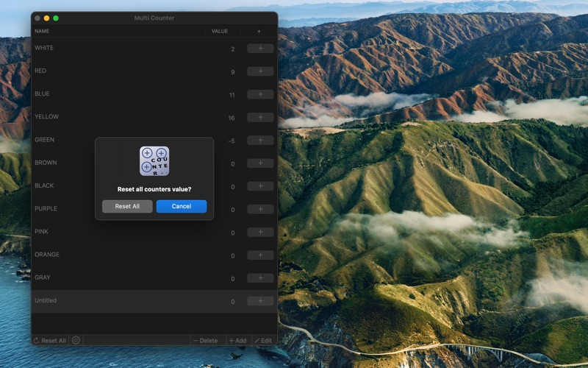The image size is (588, 368).
Task: Click the plus button in the PURPLE row
Action: tap(259, 209)
